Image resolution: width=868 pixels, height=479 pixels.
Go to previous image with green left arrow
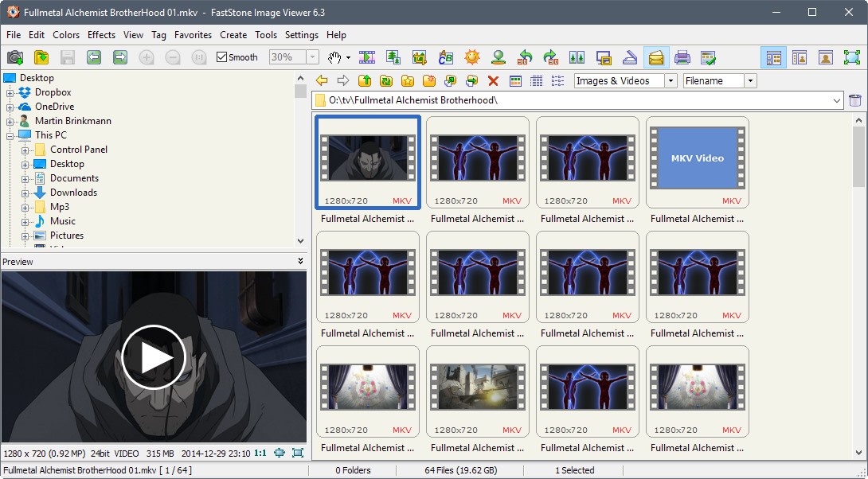pos(94,57)
